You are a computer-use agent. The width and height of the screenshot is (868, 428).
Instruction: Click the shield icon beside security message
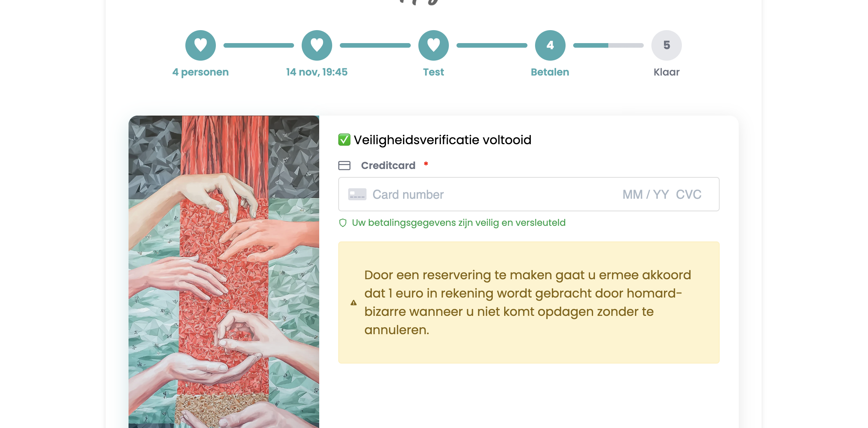click(343, 223)
